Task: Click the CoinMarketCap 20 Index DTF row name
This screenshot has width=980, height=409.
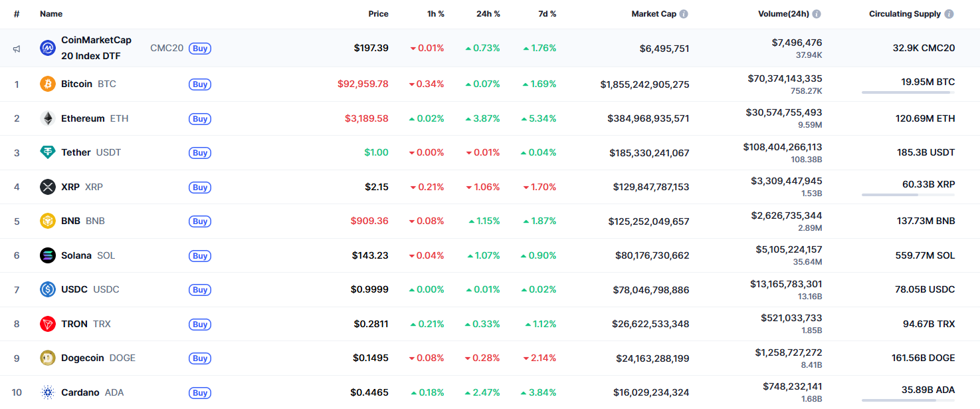Action: (x=96, y=48)
